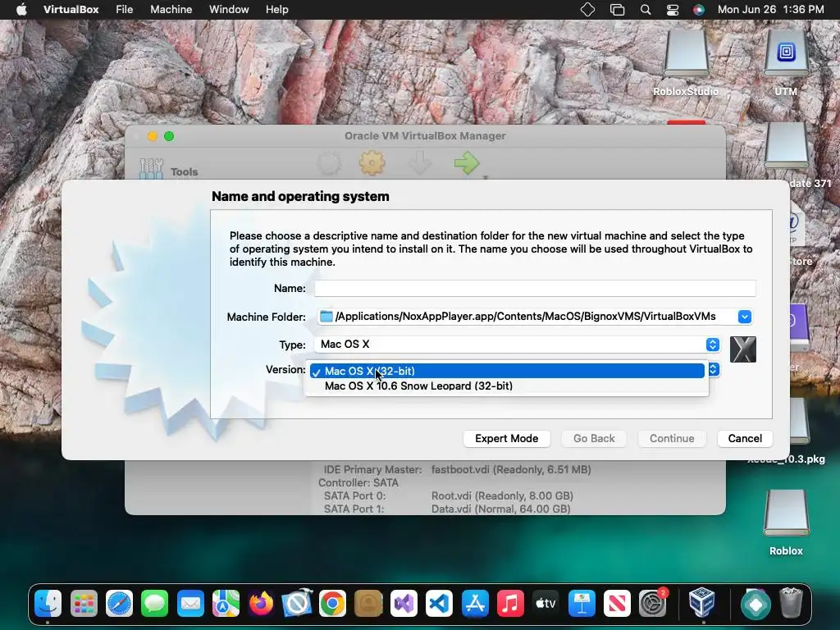
Task: Click the diamond icon in menu bar
Action: pos(587,10)
